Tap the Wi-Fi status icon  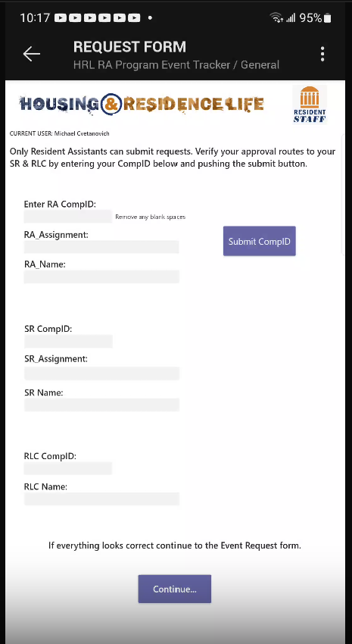276,17
